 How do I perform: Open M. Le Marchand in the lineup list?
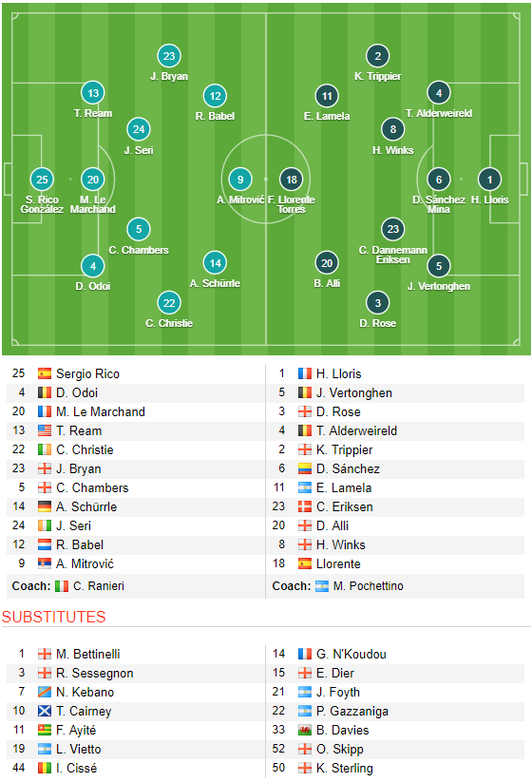coord(101,412)
